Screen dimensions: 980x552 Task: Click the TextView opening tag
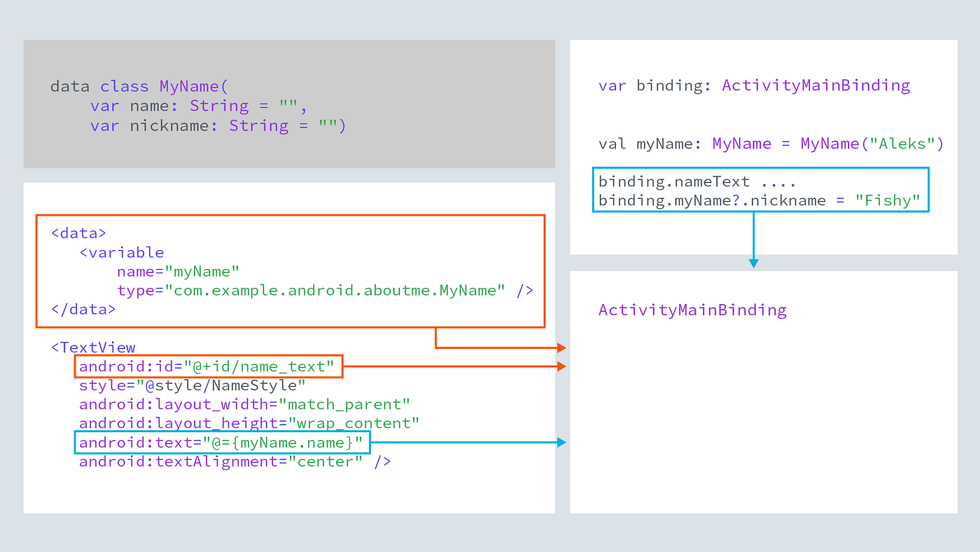(x=93, y=347)
